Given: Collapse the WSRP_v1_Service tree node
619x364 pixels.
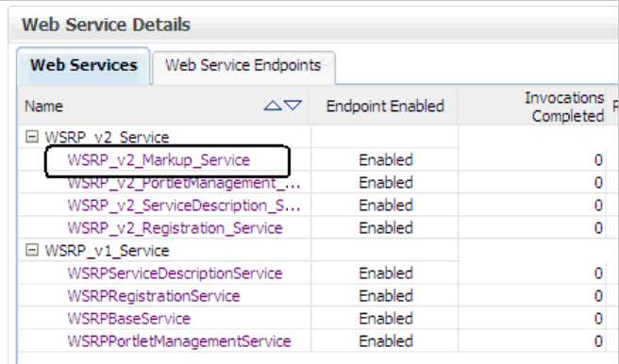Looking at the screenshot, I should [x=32, y=250].
